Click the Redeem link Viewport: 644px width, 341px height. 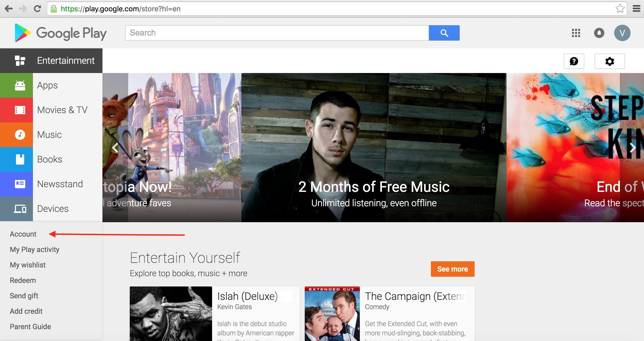(x=23, y=280)
